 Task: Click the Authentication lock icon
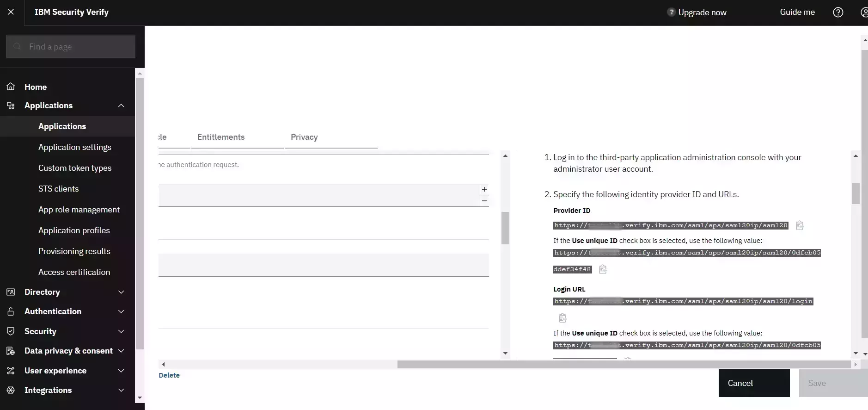(x=11, y=311)
